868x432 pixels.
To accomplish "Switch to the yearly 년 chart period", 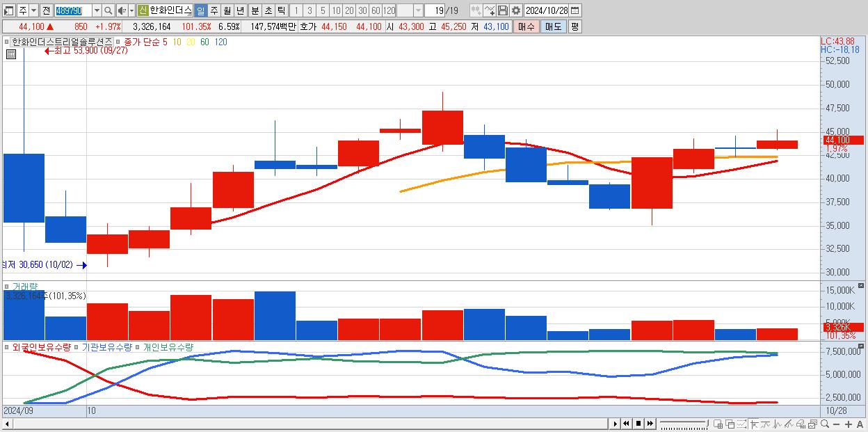I will pos(240,10).
